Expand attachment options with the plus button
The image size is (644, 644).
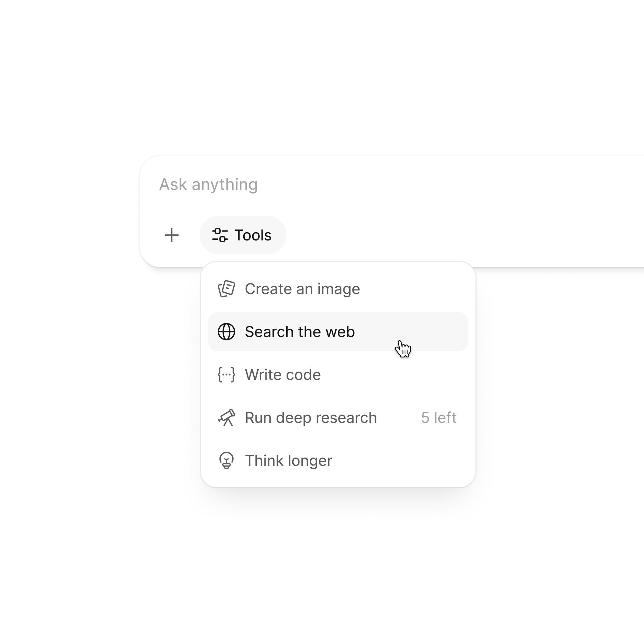coord(172,235)
